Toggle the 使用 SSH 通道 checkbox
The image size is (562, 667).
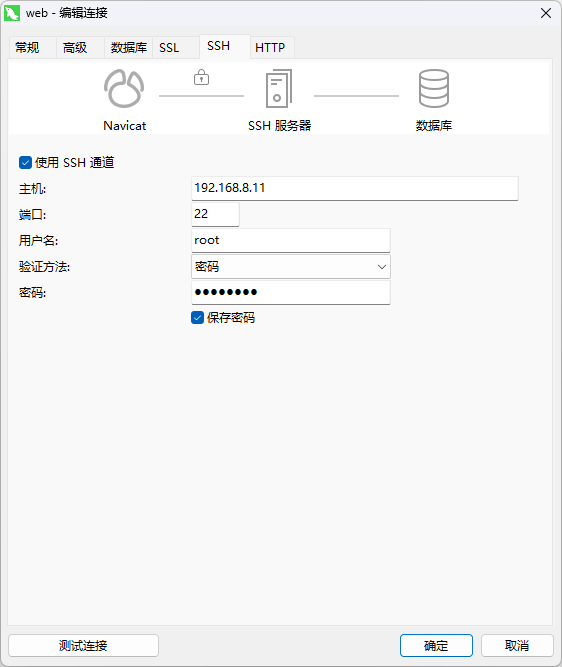[26, 162]
